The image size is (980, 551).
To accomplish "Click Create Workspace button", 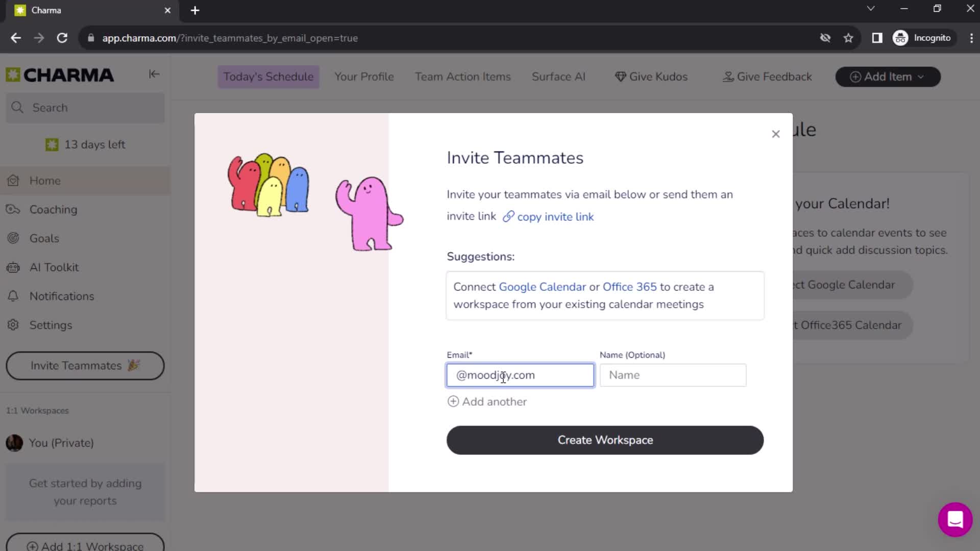I will pyautogui.click(x=605, y=440).
